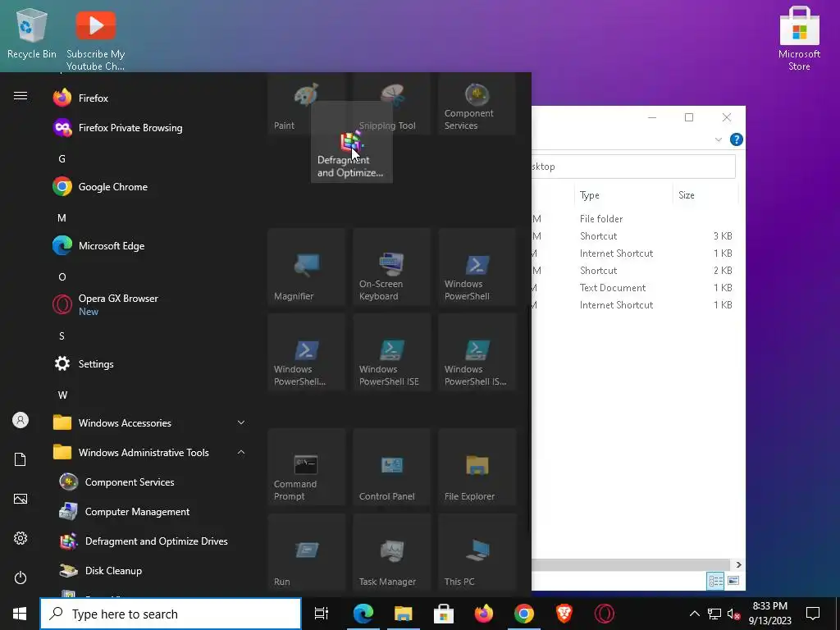Click the File Explorer horizontal scrollbar right arrow
This screenshot has width=840, height=630.
pyautogui.click(x=739, y=564)
